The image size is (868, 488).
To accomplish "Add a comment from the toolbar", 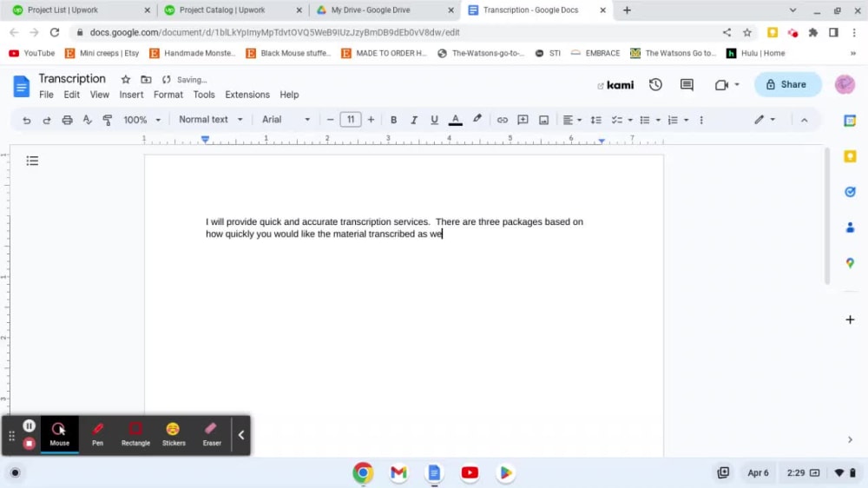I will coord(523,120).
